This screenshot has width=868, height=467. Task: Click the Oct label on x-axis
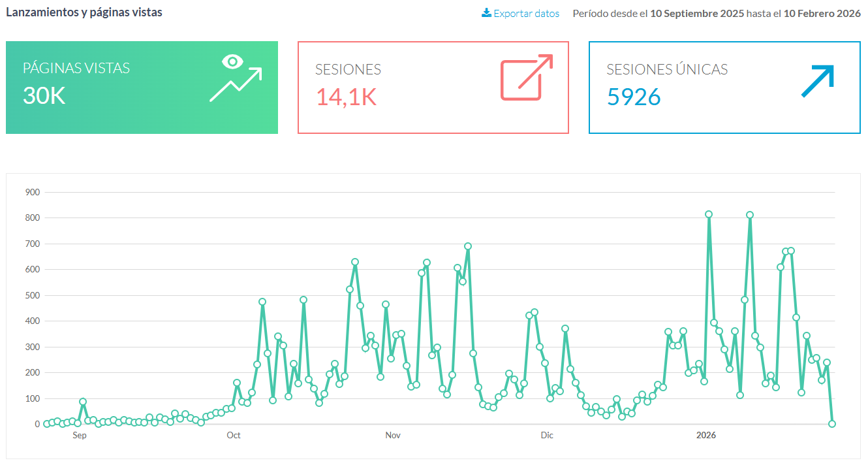tap(233, 436)
